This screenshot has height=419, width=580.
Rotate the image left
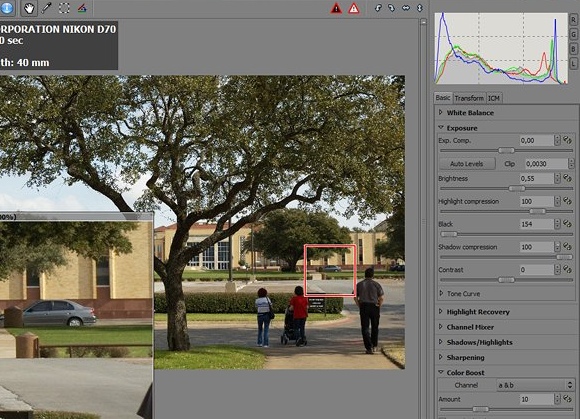pos(378,8)
